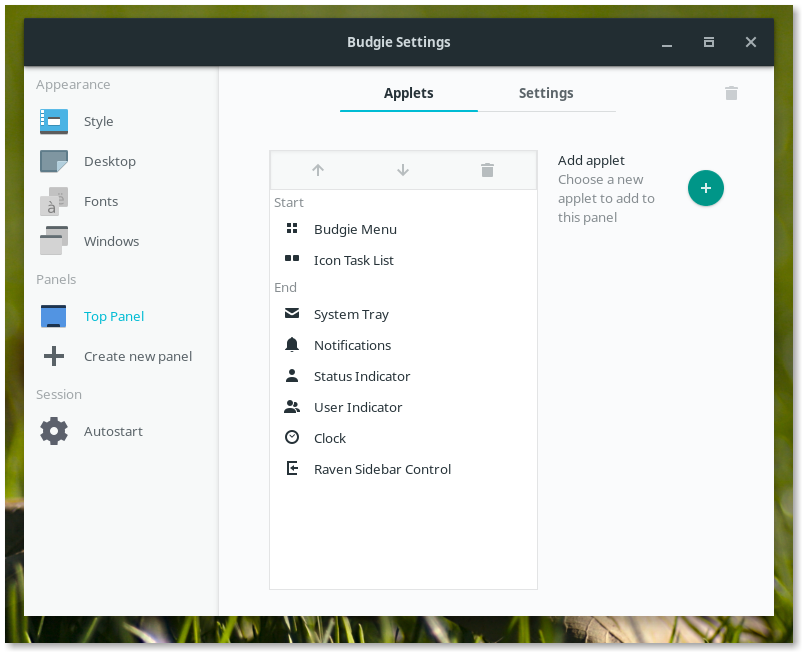Remove selected applet with list trash icon

[x=487, y=170]
